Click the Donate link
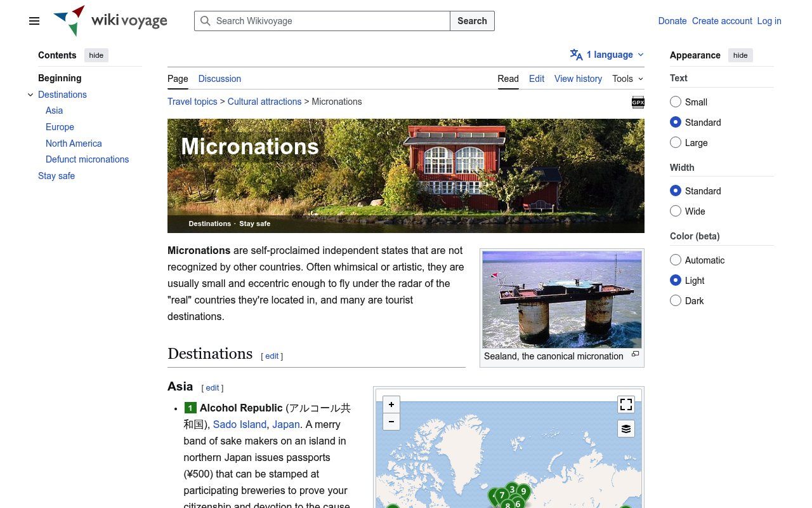This screenshot has height=508, width=812. (672, 21)
